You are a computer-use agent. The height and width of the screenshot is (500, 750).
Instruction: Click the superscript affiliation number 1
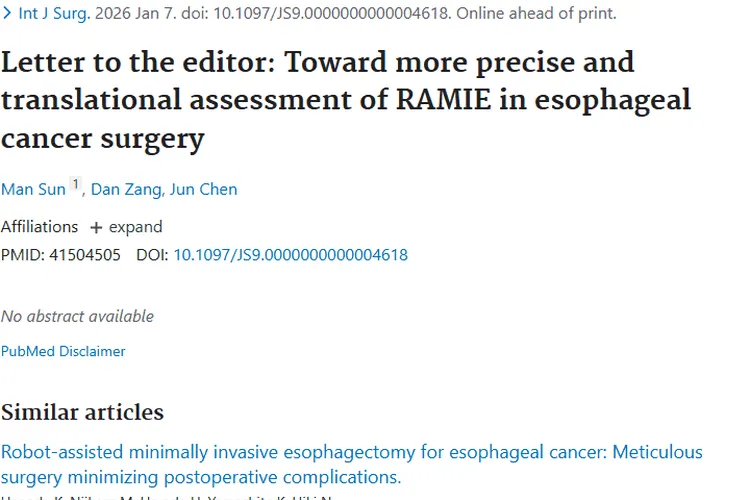click(x=75, y=186)
